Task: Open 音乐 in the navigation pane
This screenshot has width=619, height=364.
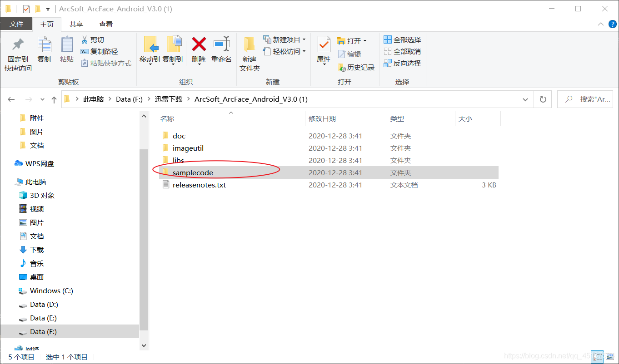Action: click(x=31, y=263)
